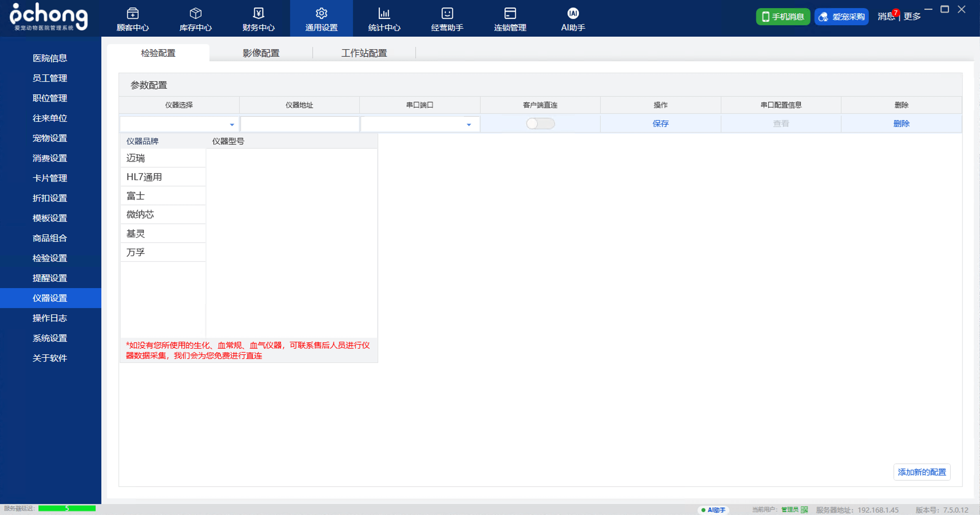Select HL7通用 instrument brand
The width and height of the screenshot is (980, 515).
163,177
